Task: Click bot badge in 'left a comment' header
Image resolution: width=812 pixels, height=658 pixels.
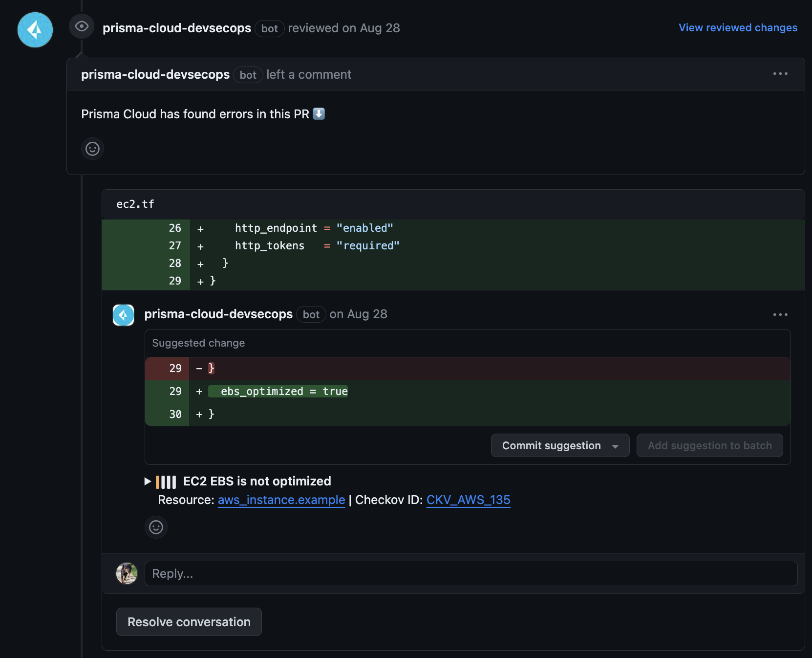Action: click(x=248, y=75)
